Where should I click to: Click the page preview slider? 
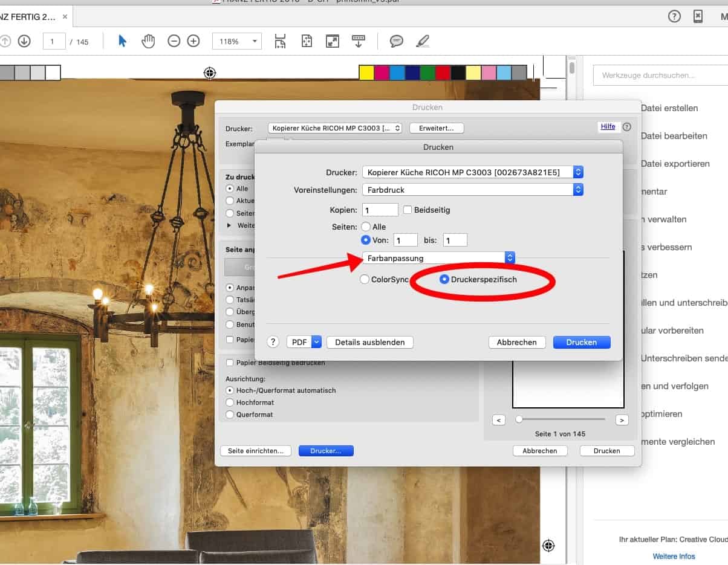pyautogui.click(x=519, y=419)
